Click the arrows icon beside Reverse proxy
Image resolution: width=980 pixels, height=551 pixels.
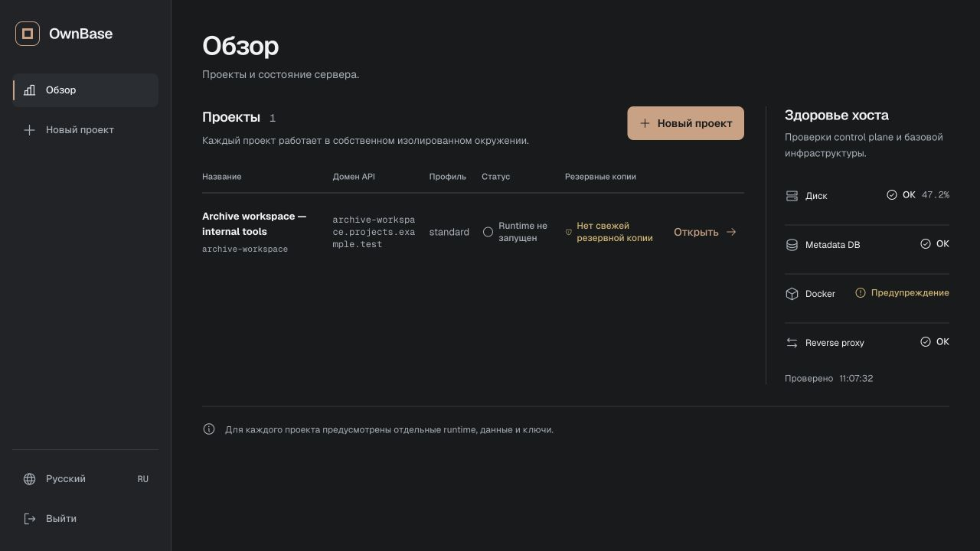point(792,343)
